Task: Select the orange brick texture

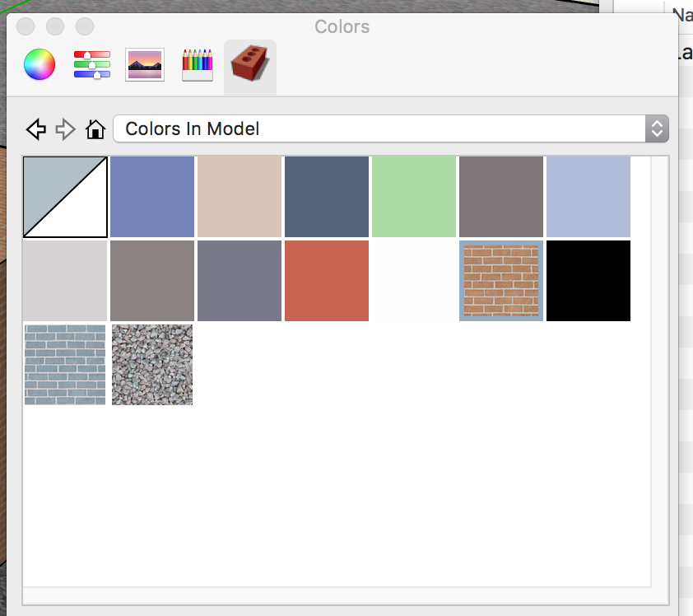Action: 501,281
